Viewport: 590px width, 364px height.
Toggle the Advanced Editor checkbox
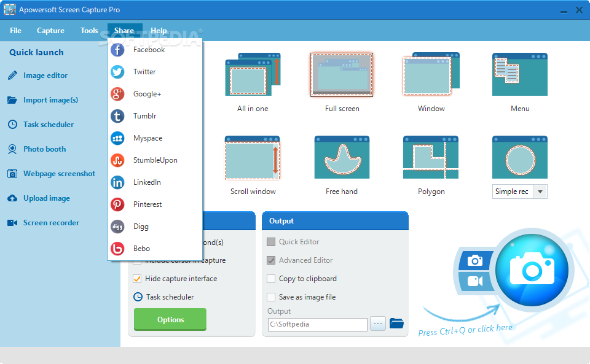click(271, 260)
